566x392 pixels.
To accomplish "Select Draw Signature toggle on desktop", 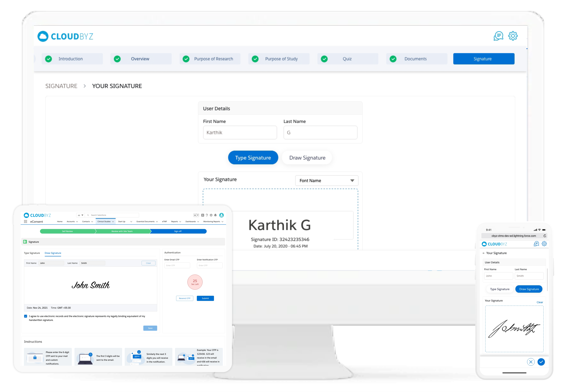I will 307,158.
